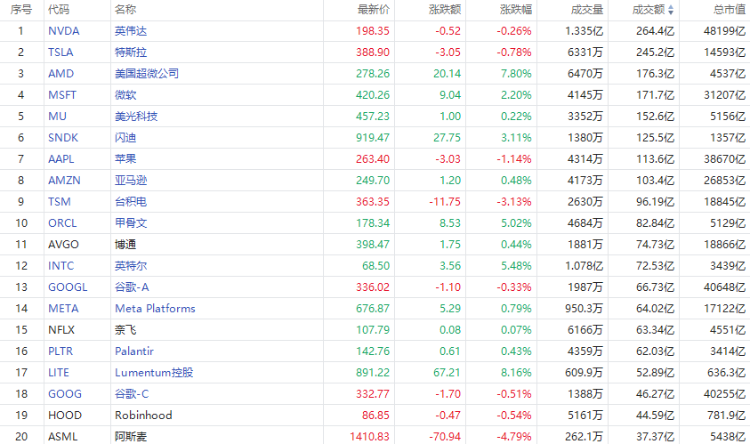Open the 微软 stock name link
The height and width of the screenshot is (444, 750).
coord(125,95)
